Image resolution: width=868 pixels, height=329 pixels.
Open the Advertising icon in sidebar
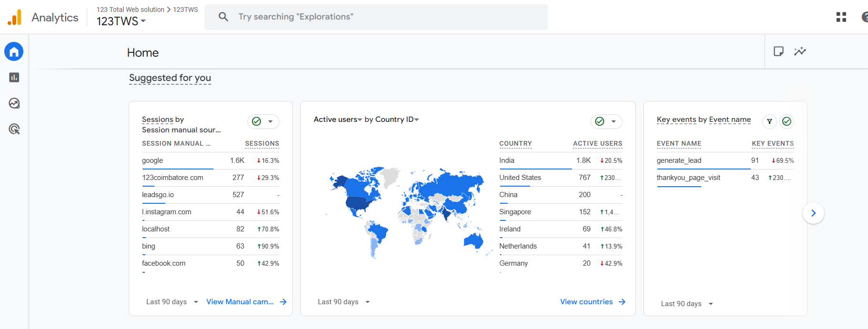point(14,129)
